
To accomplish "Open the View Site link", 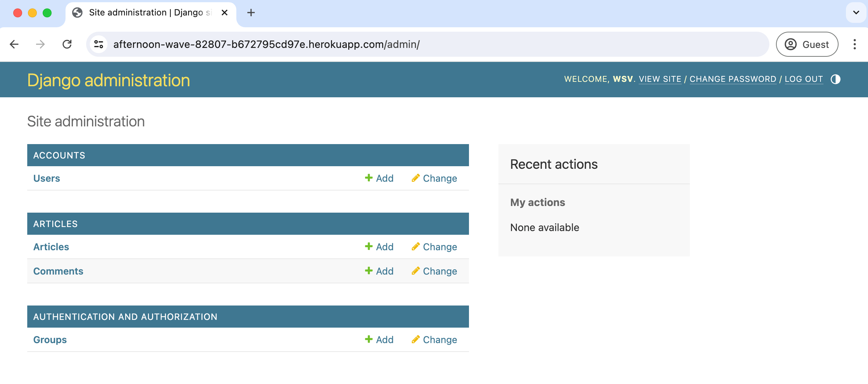I will point(660,79).
